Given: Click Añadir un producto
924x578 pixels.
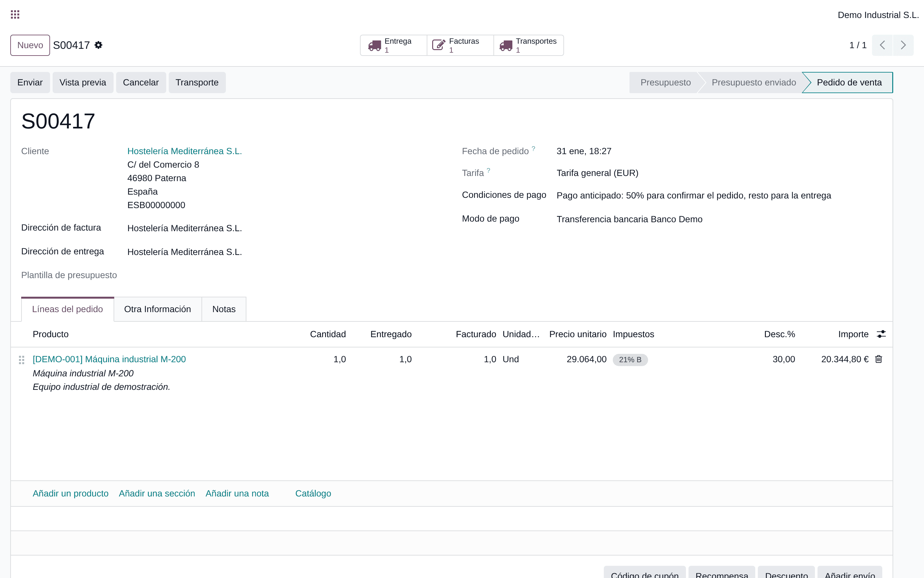Looking at the screenshot, I should pyautogui.click(x=71, y=494).
